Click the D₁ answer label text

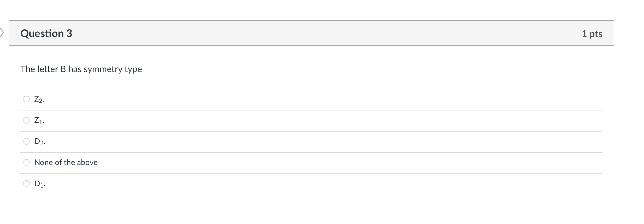40,184
